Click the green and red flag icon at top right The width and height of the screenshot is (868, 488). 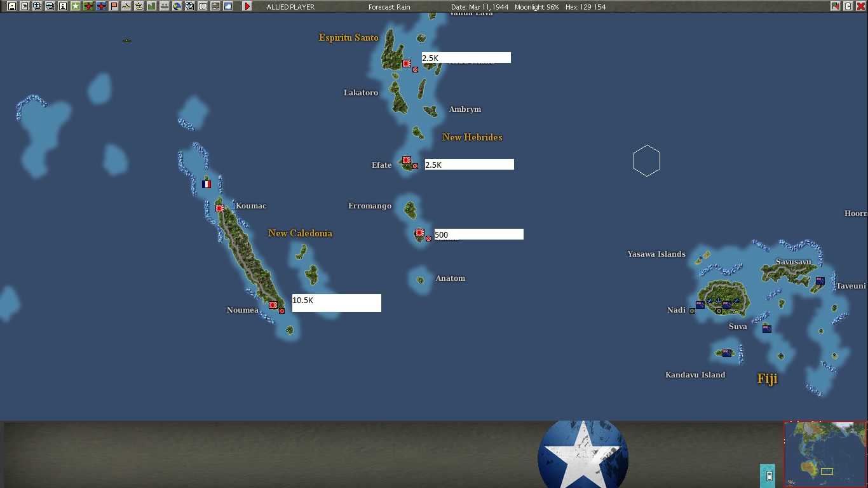point(835,6)
